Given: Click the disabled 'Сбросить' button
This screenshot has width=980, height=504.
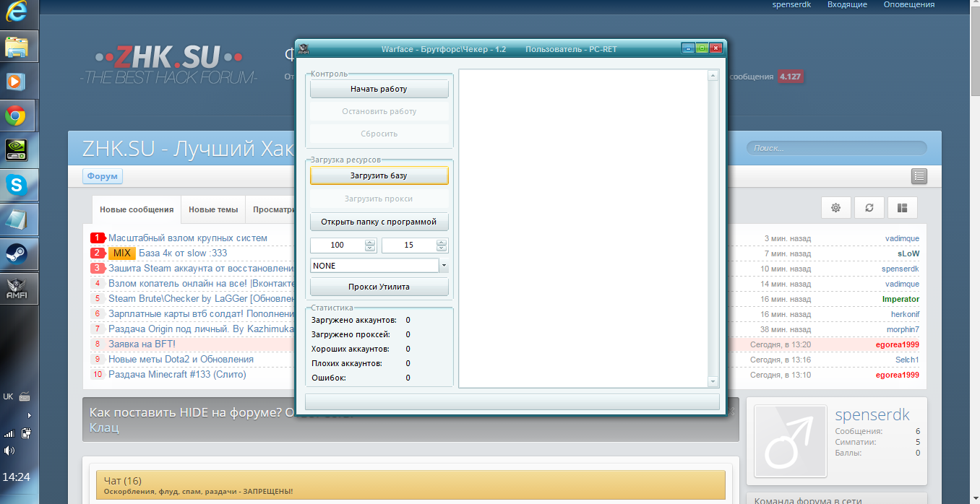Looking at the screenshot, I should pos(379,134).
